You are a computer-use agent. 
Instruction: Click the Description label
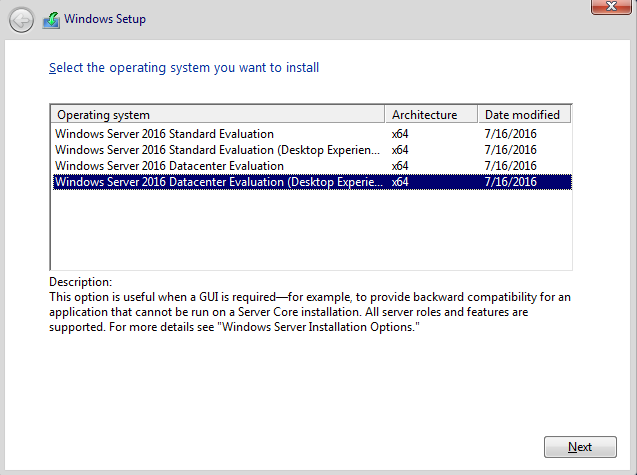80,282
